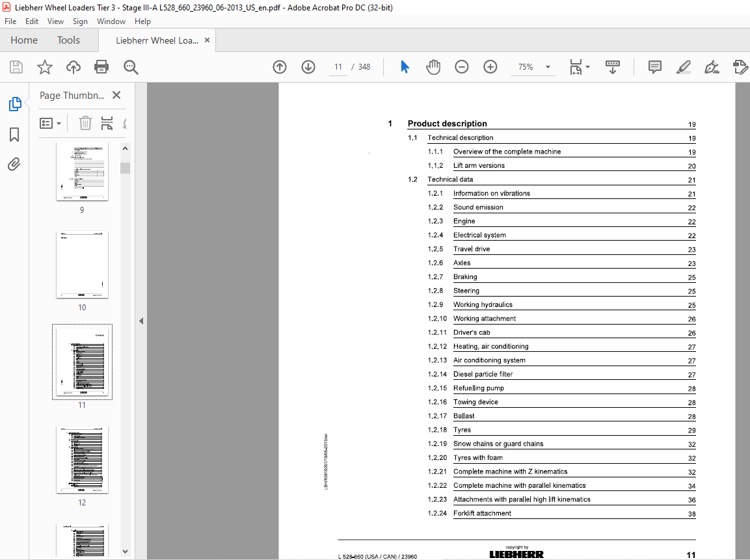This screenshot has width=750, height=560.
Task: Collapse the navigation pane arrow
Action: (x=141, y=321)
